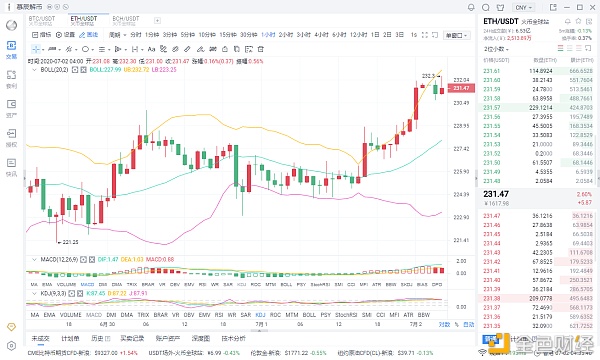
Task: Click the chat bubble icon in title bar
Action: click(486, 7)
